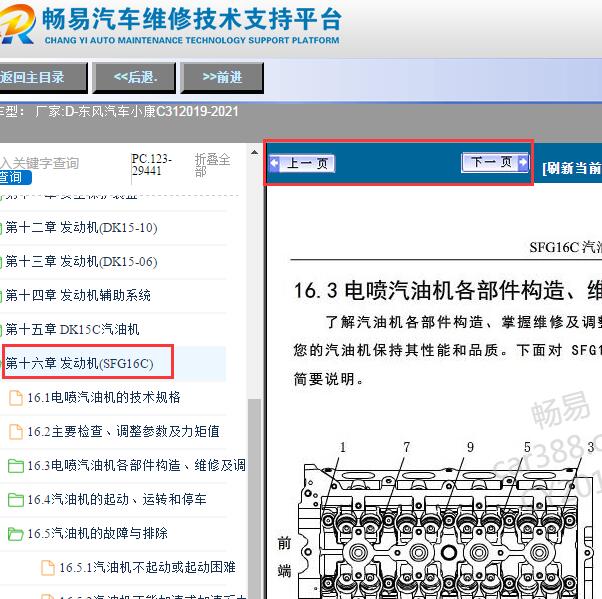Click the SFG16C page header text

pos(565,247)
